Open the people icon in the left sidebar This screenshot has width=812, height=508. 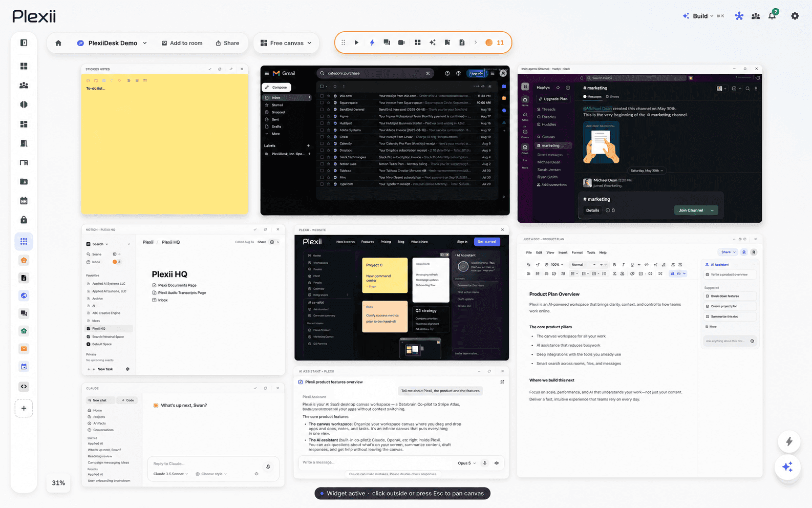click(x=24, y=86)
